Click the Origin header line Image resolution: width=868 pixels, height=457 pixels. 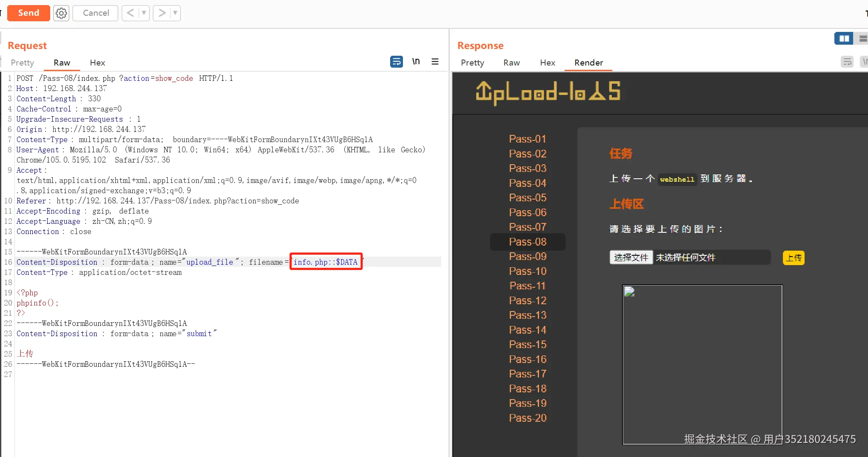81,129
